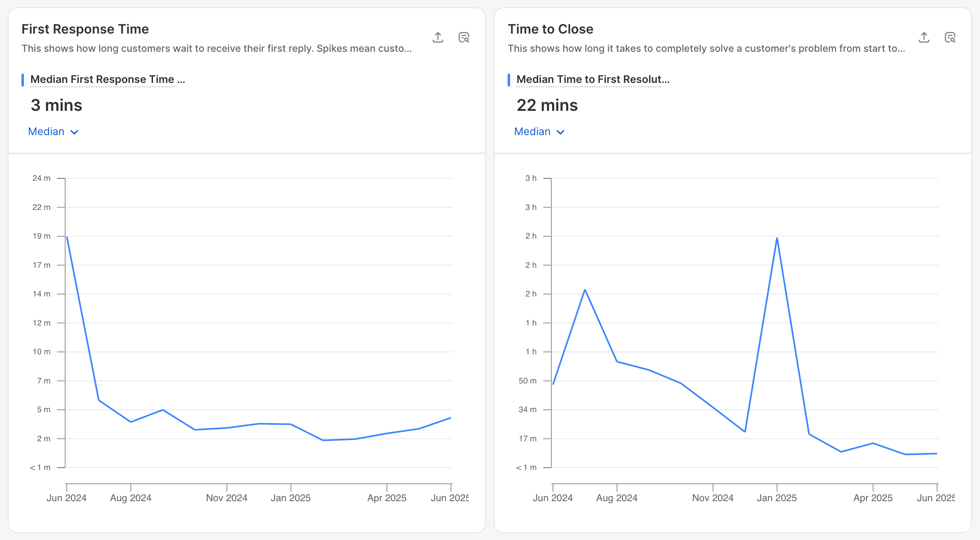Click Apr 2025 axis label on First Response chart
Image resolution: width=980 pixels, height=540 pixels.
[387, 498]
